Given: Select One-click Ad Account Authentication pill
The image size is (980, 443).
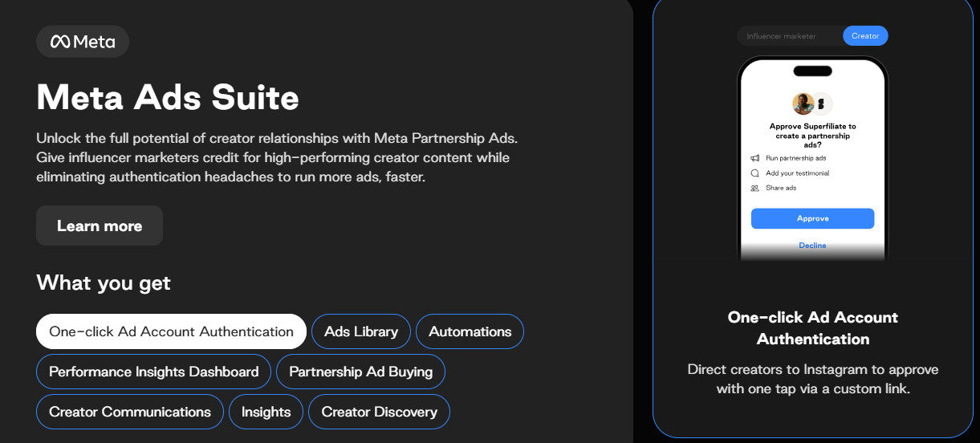Looking at the screenshot, I should pos(171,331).
